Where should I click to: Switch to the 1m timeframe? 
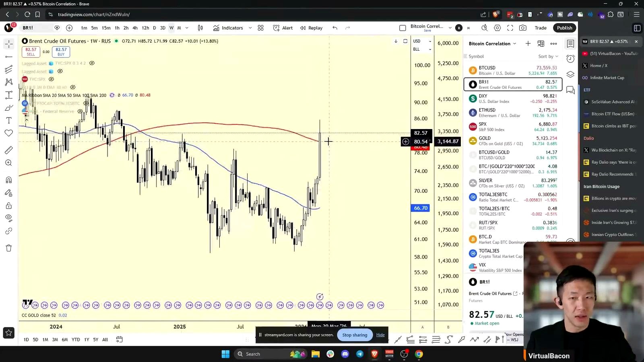tap(84, 28)
